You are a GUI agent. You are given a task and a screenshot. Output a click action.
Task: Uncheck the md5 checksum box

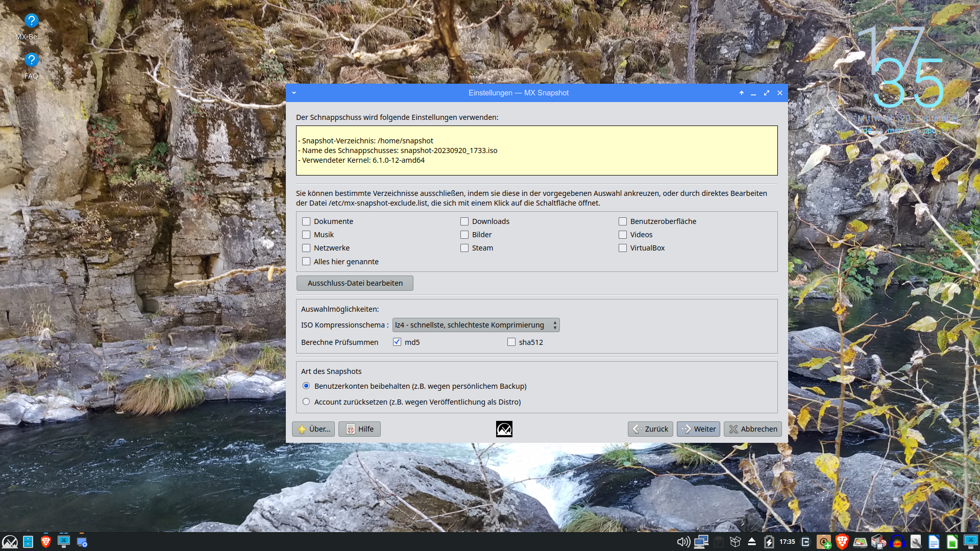tap(397, 342)
